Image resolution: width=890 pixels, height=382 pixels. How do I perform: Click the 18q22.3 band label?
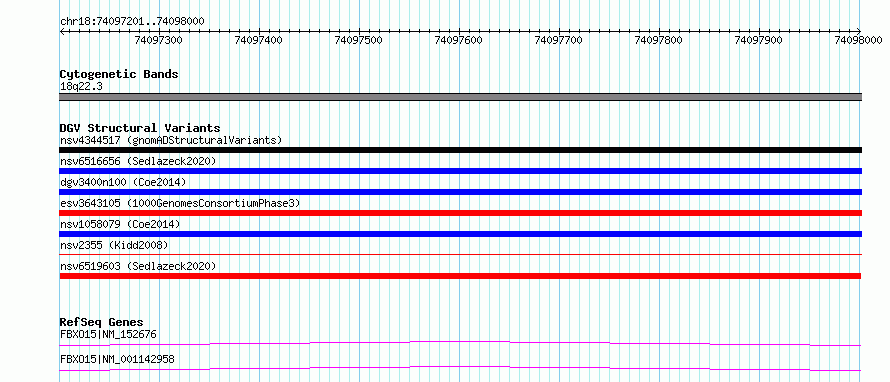[81, 87]
